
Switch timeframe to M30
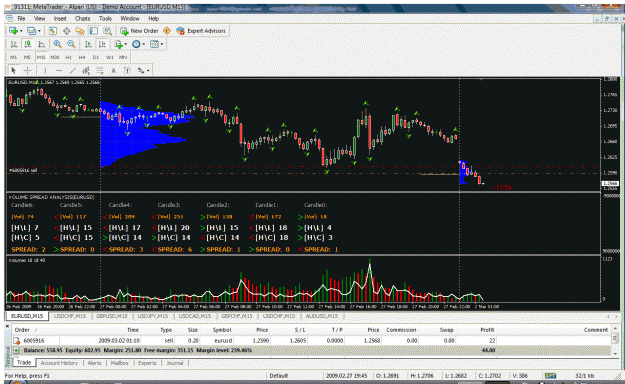pyautogui.click(x=55, y=57)
